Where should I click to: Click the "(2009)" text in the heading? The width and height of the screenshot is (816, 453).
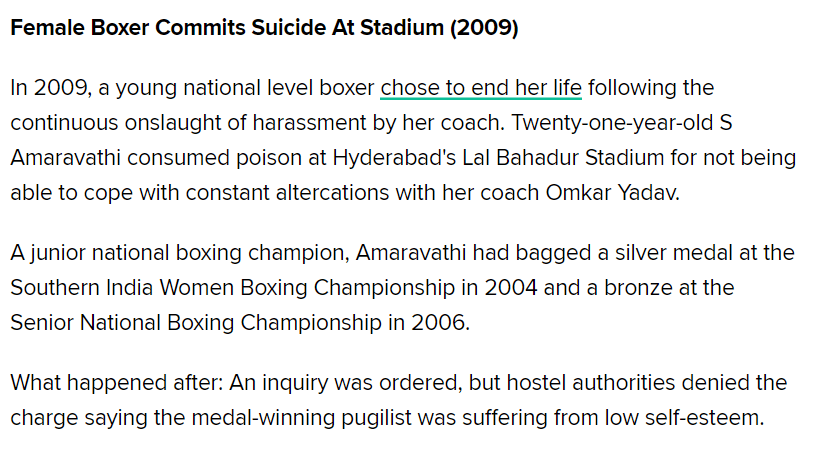pos(483,27)
